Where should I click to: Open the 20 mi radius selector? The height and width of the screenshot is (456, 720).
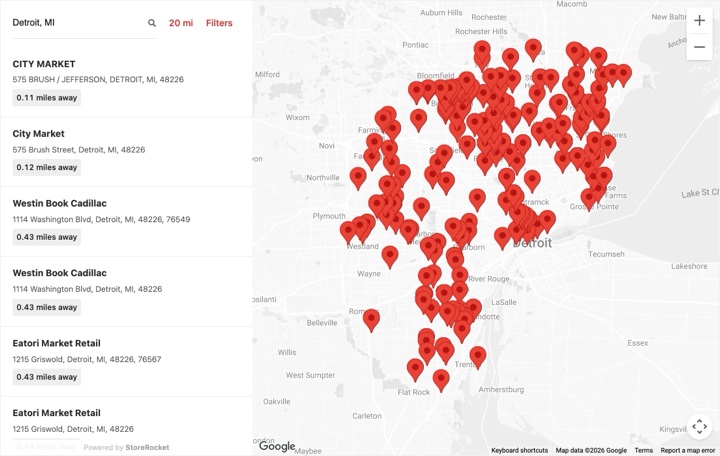[181, 23]
